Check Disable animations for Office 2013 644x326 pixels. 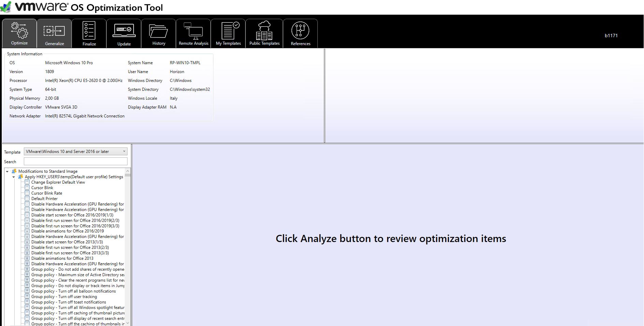click(27, 258)
